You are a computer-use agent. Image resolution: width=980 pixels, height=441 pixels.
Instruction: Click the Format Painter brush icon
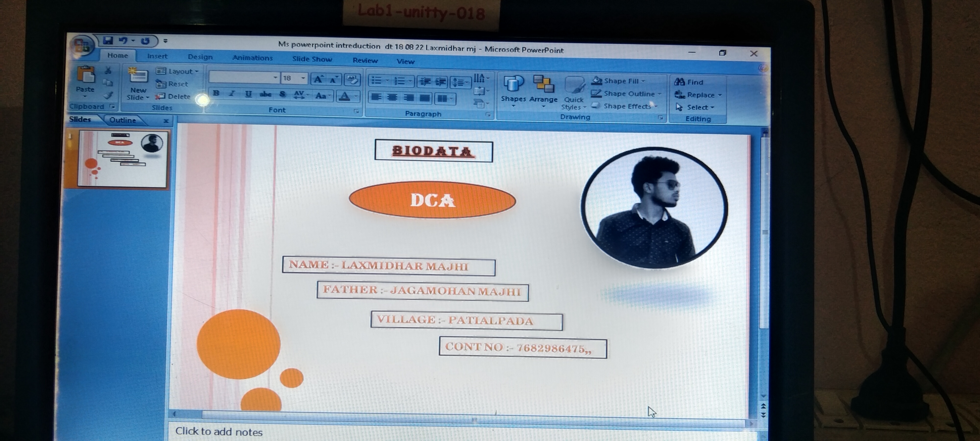pos(108,95)
